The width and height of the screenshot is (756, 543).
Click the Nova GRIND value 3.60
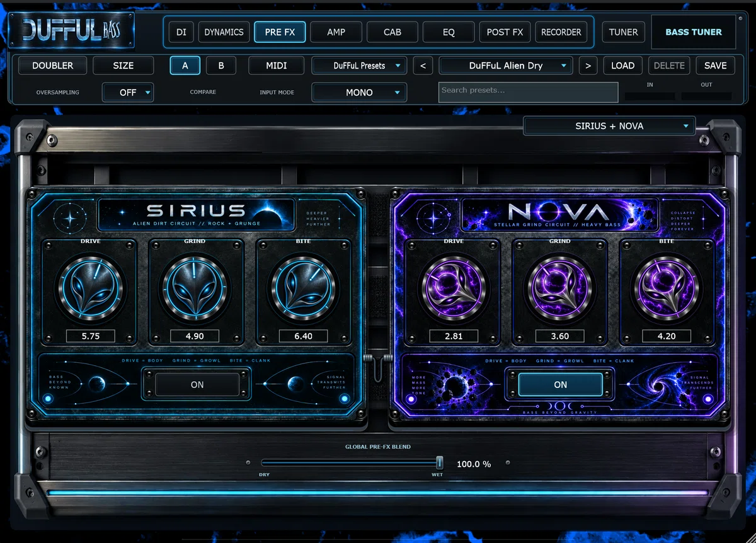560,336
